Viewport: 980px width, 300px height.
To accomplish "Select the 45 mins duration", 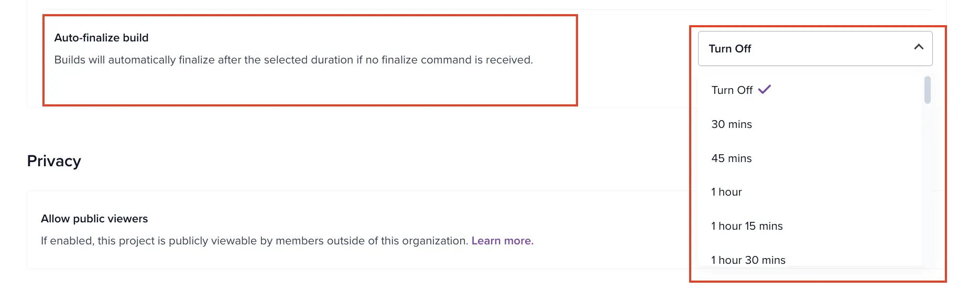I will [732, 158].
